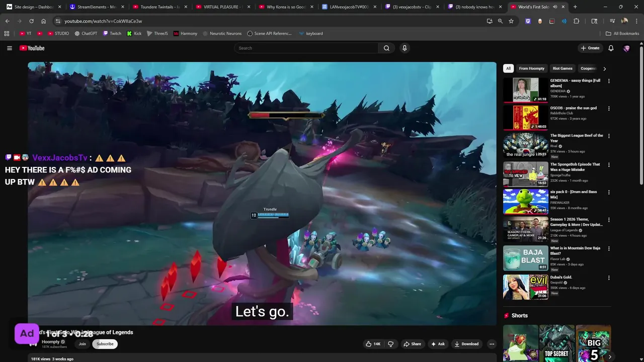Screen dimensions: 644x362
Task: Open the Dubai's Gold video thumbnail
Action: [x=526, y=287]
